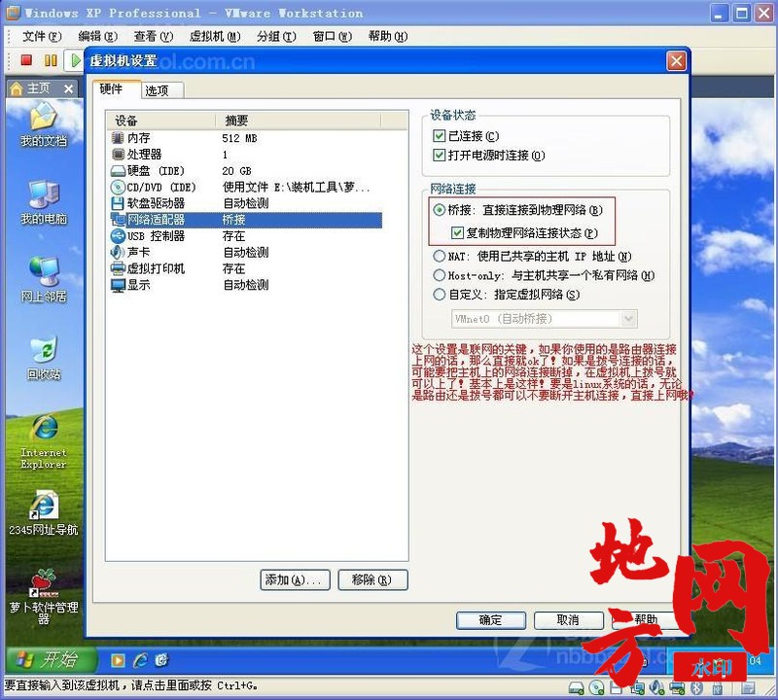Click the CD/DVD status bar icon
The width and height of the screenshot is (778, 700).
(x=596, y=687)
